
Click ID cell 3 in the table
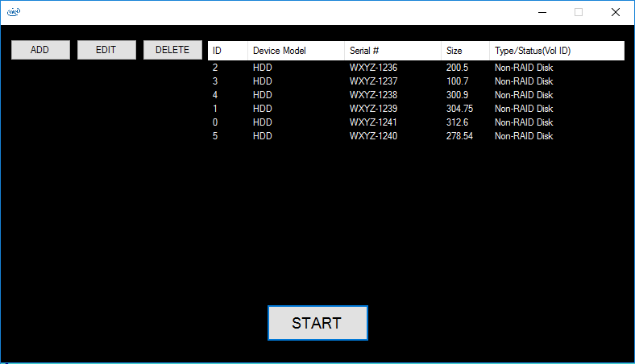pos(215,81)
